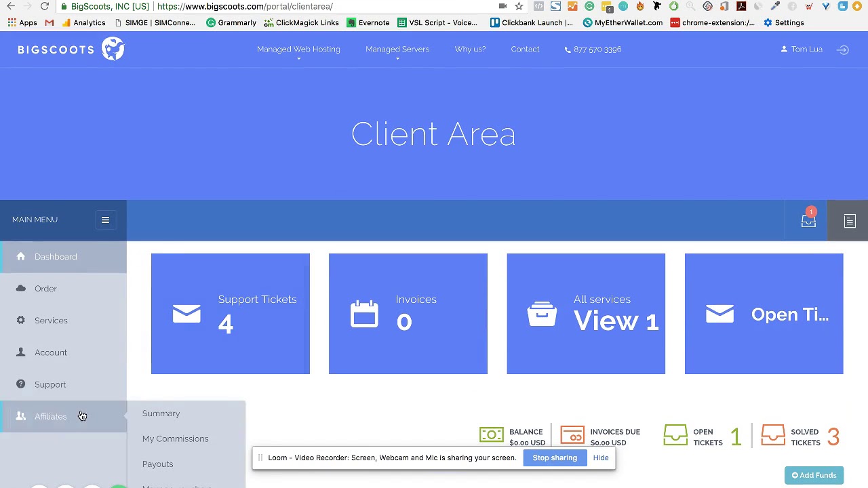Viewport: 868px width, 488px height.
Task: Open the SIMGE | SIMConne... bookmark
Action: [x=155, y=22]
